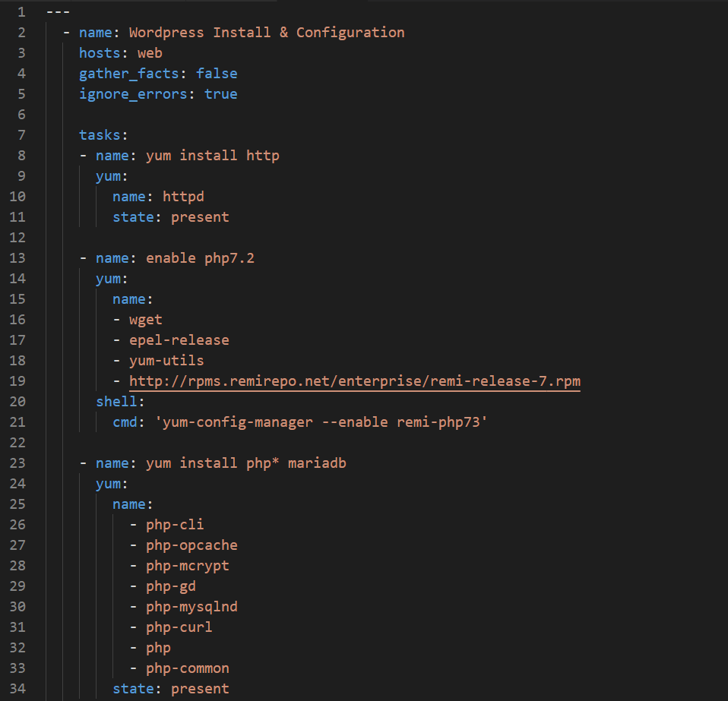The image size is (728, 701).
Task: Click the 'httpd' package name
Action: pos(183,197)
